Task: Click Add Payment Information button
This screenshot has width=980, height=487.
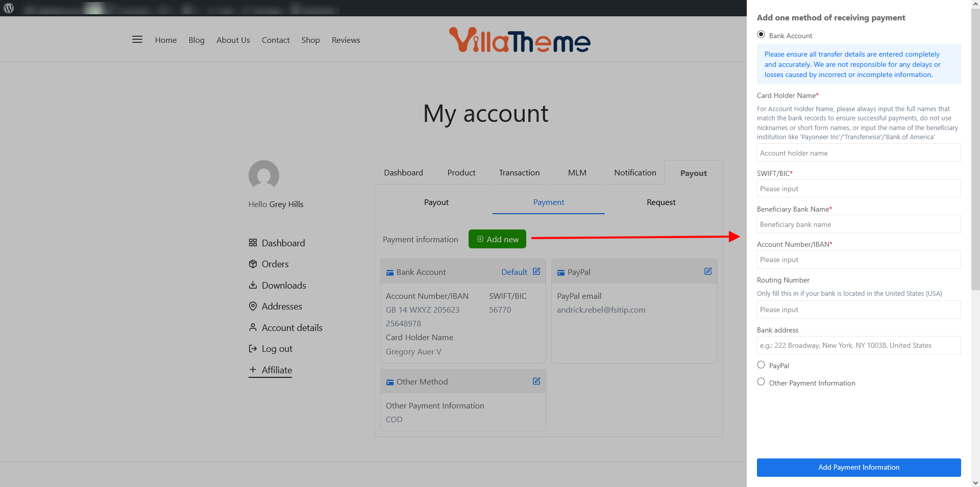Action: click(859, 467)
